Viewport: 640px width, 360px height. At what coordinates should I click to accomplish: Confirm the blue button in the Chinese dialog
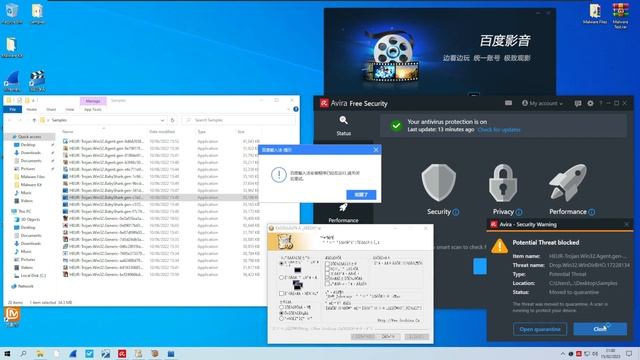click(x=361, y=195)
